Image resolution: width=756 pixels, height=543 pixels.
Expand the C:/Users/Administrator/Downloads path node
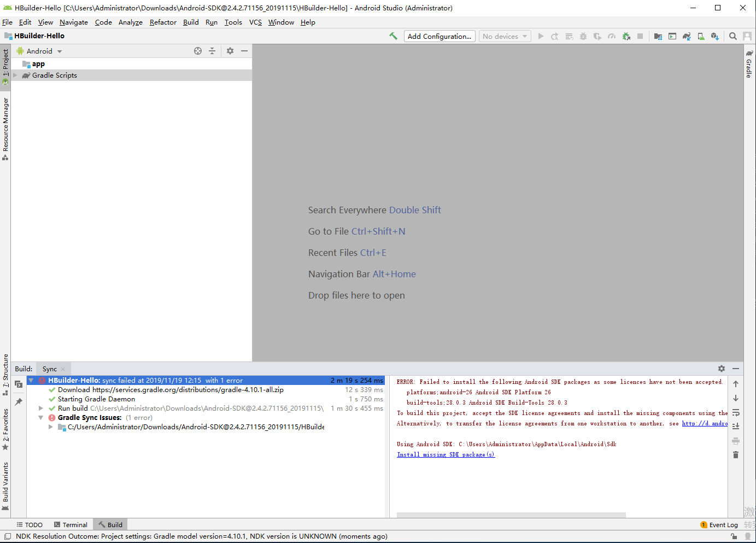tap(51, 427)
